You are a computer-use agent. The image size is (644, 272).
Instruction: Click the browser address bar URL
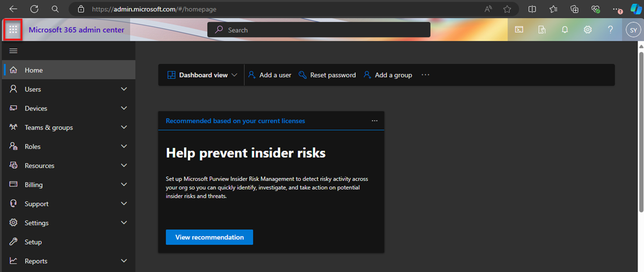click(x=153, y=9)
